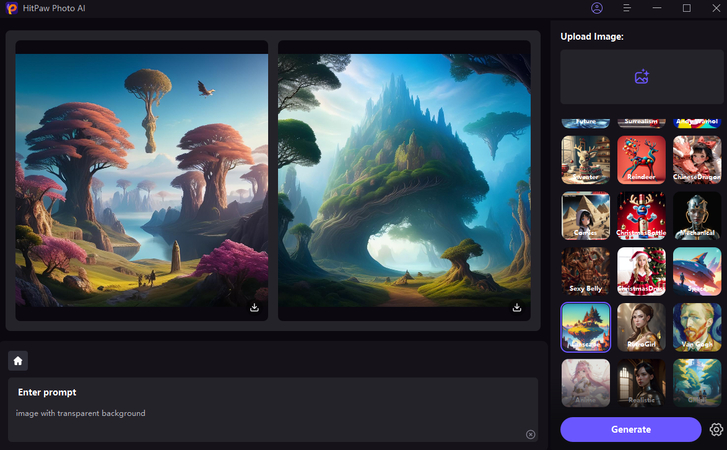Viewport: 727px width, 450px height.
Task: Download the right generated mountain image
Action: tap(517, 308)
